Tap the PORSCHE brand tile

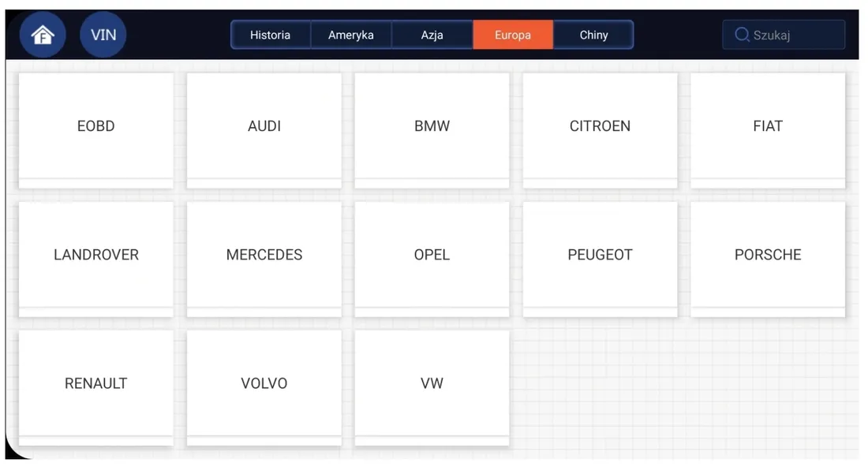pos(768,255)
